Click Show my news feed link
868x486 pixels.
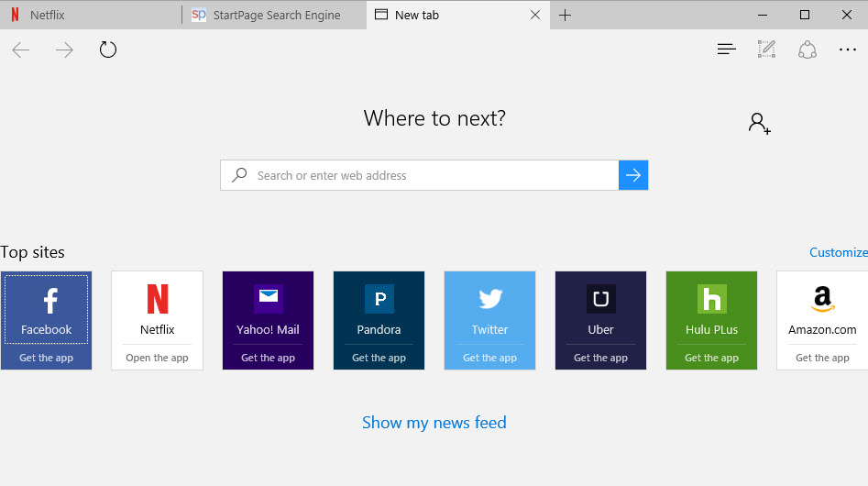[434, 423]
